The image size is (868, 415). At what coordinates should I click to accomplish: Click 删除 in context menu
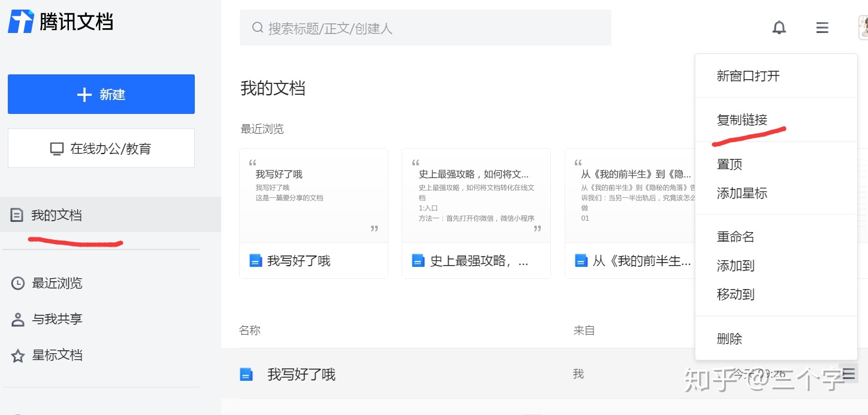point(730,339)
